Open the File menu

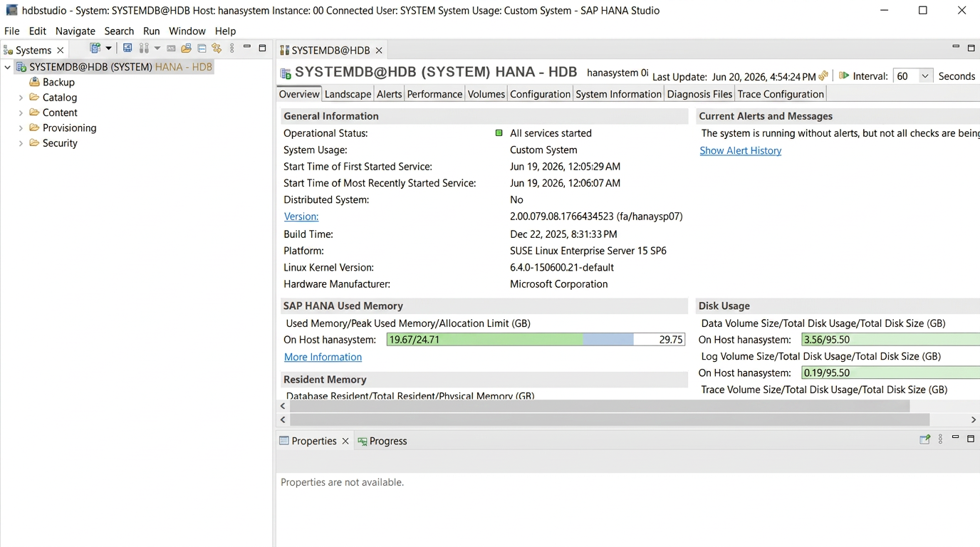click(x=12, y=31)
